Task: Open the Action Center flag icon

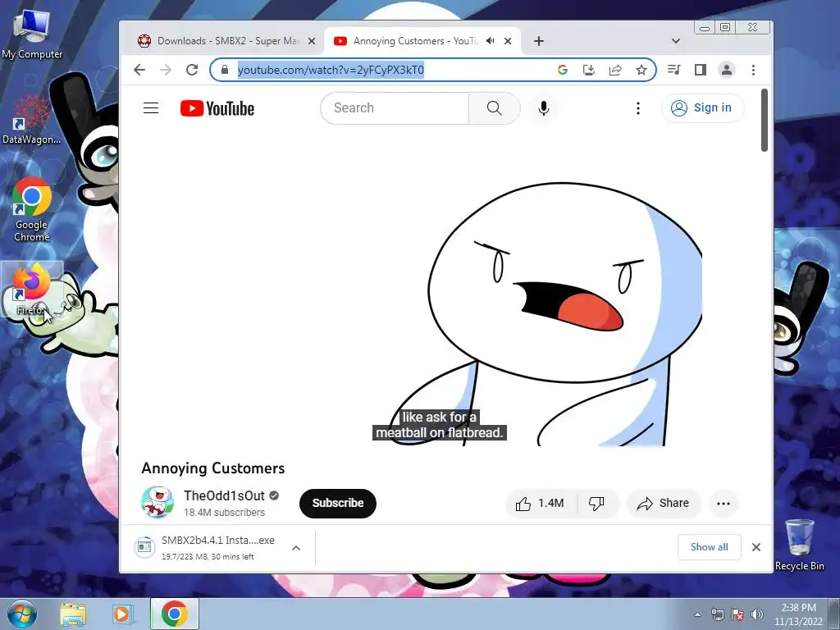Action: click(737, 614)
